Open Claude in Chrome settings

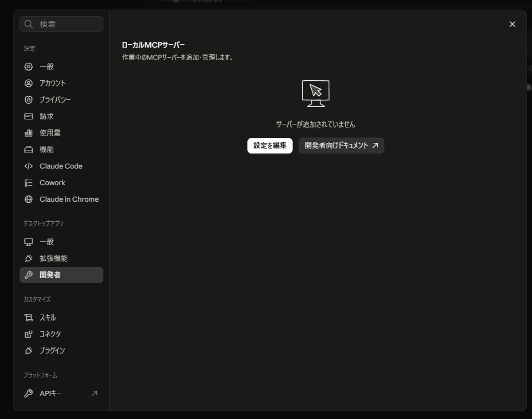(x=61, y=200)
